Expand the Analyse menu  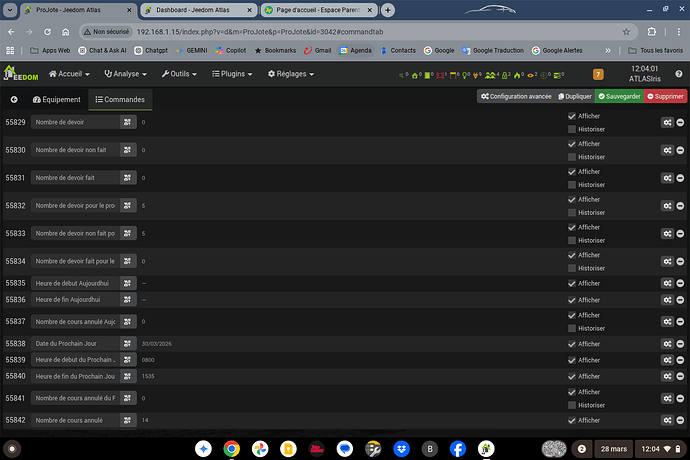[x=125, y=74]
